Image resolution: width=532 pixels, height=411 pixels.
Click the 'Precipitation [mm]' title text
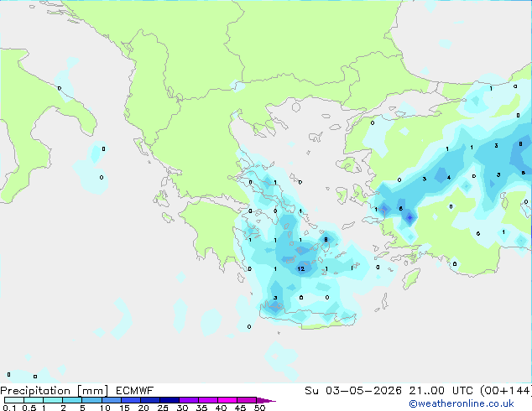[x=54, y=391]
